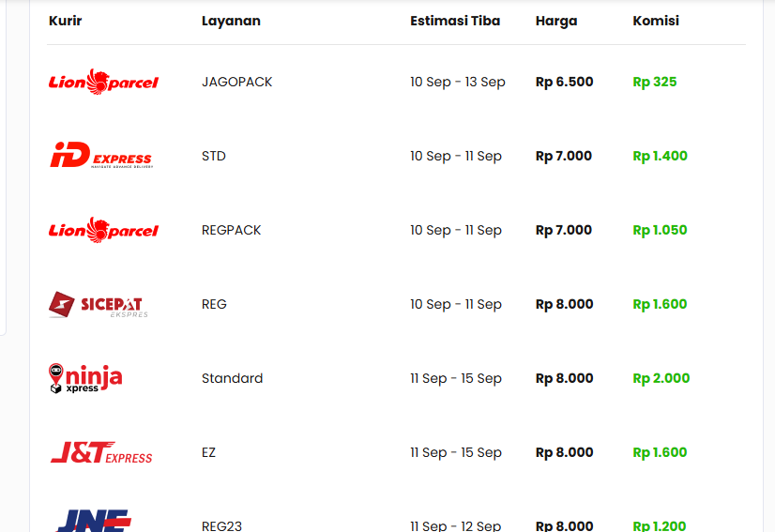Click the Lion Parcel logo in JAGOPACK row
This screenshot has width=775, height=532.
tap(103, 82)
